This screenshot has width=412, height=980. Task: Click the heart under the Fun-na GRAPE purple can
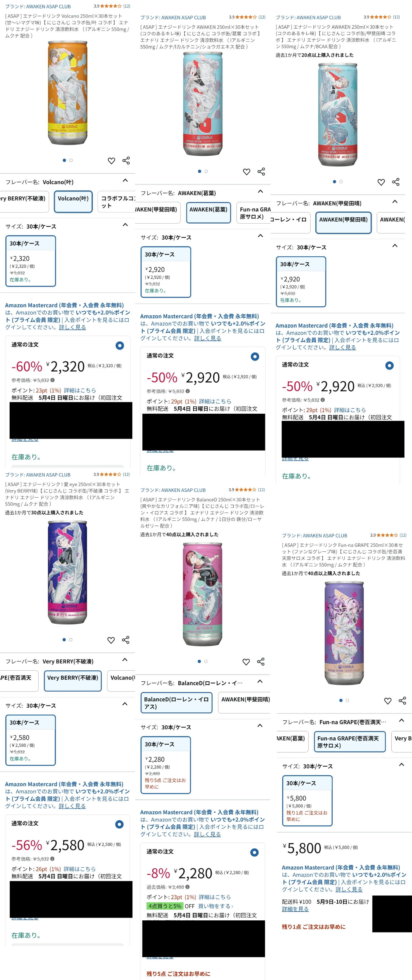(x=388, y=701)
